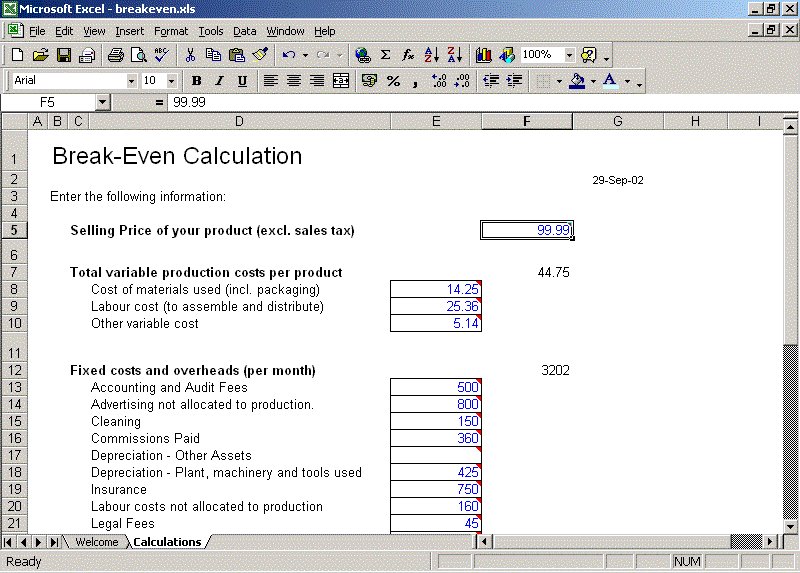800x573 pixels.
Task: Increase the cell indent
Action: pyautogui.click(x=514, y=81)
